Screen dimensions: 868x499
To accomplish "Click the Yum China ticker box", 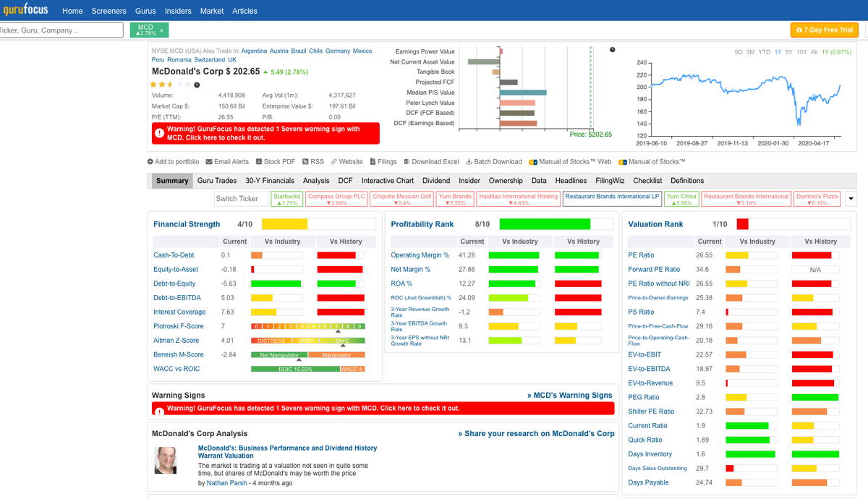I will [x=681, y=199].
